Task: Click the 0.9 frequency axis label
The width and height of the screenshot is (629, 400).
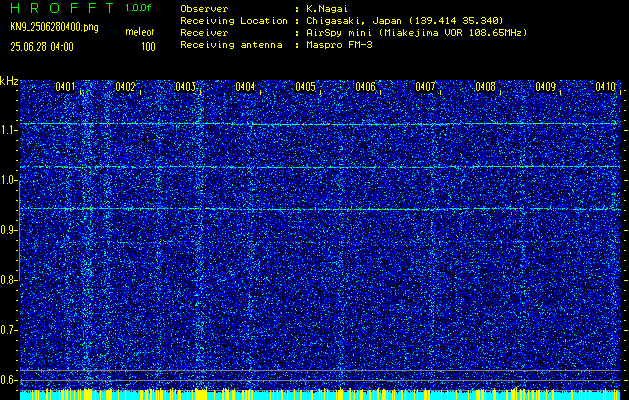Action: click(x=7, y=230)
